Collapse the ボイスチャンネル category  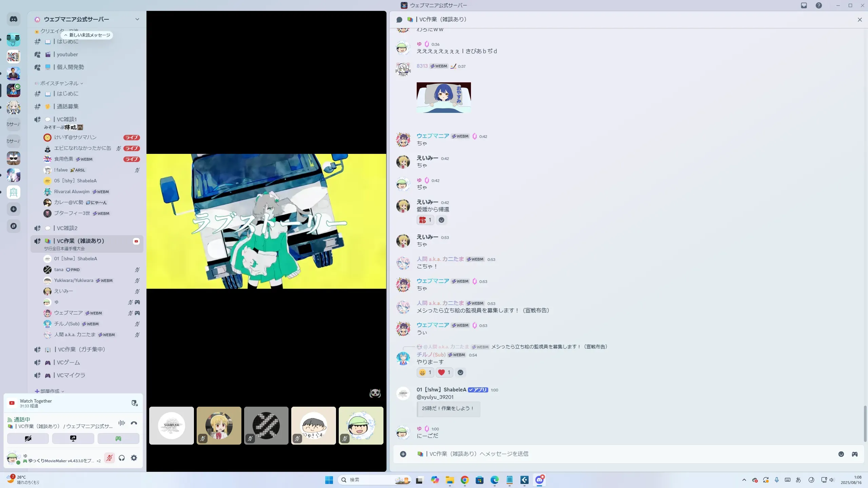[59, 83]
